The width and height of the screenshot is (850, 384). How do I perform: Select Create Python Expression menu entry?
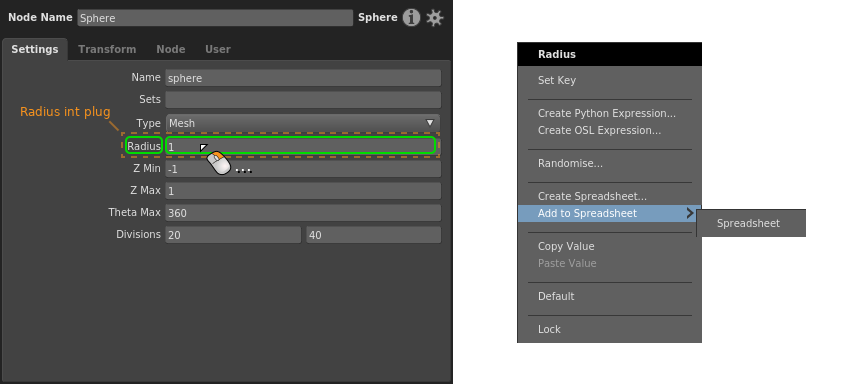pos(609,113)
